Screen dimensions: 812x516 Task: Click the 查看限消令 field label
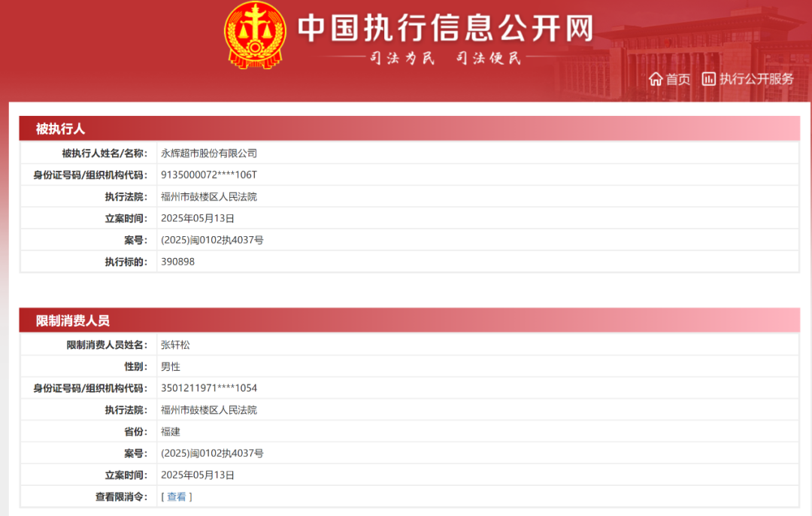click(x=121, y=497)
